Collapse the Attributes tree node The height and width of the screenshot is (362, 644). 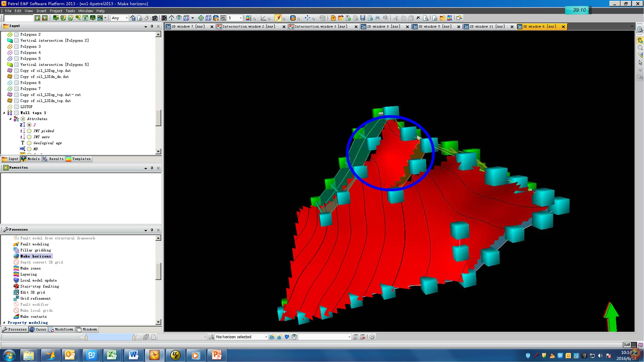point(11,119)
